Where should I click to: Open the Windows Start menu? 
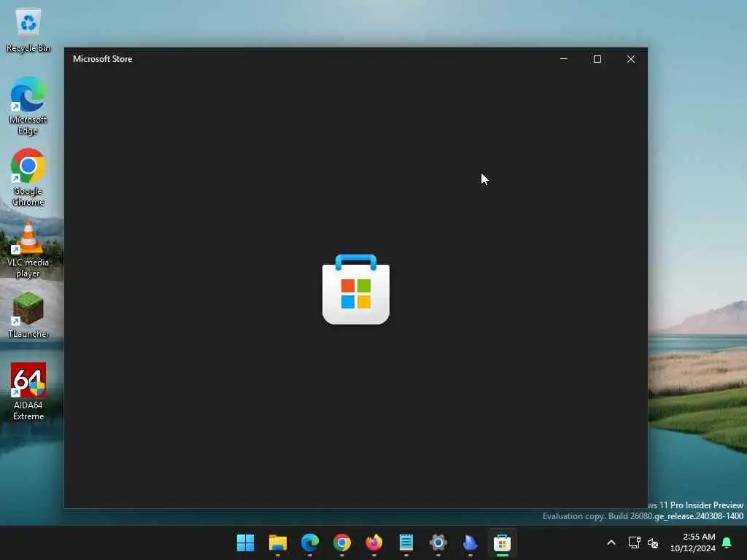245,542
